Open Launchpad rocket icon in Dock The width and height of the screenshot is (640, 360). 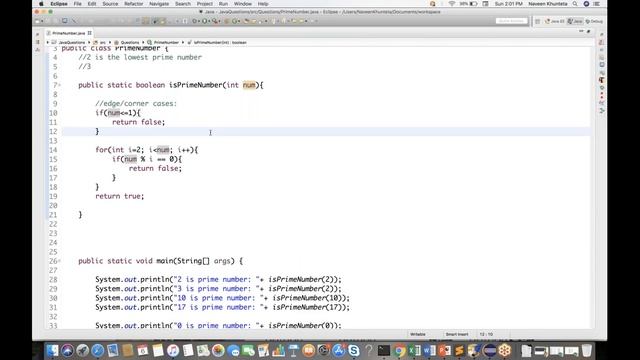click(82, 351)
